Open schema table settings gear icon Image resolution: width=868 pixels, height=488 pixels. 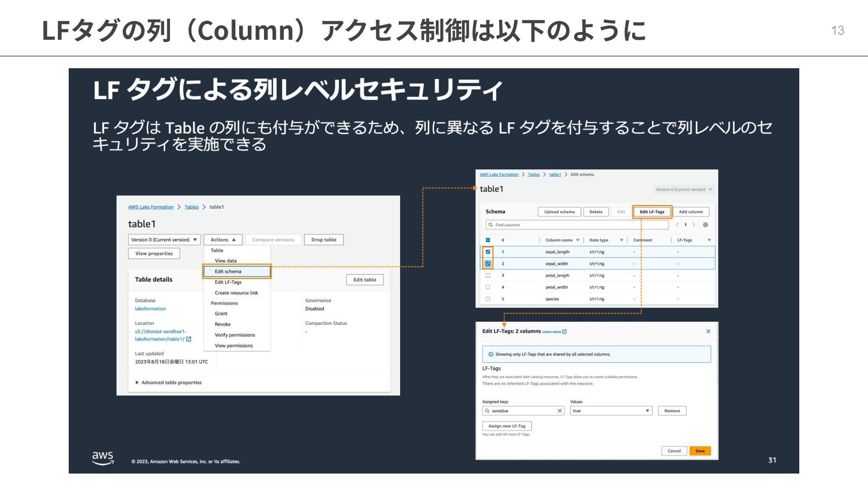705,225
